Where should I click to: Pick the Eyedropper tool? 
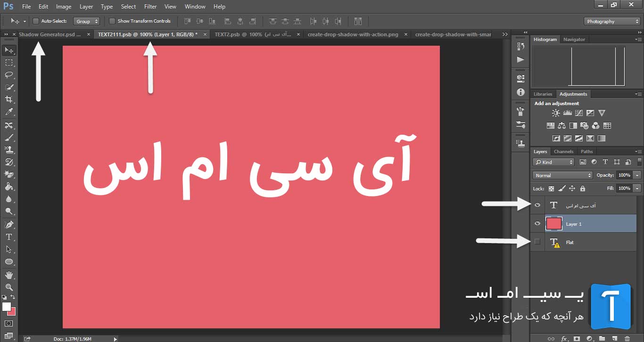coord(9,112)
